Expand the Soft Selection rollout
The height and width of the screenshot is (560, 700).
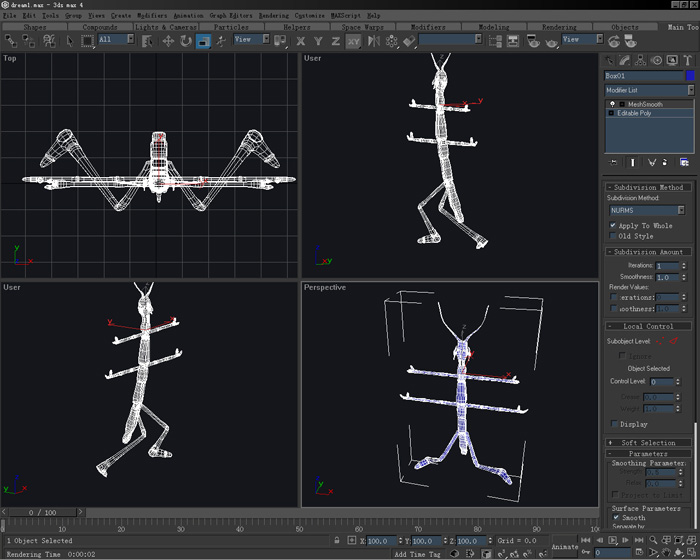click(648, 443)
